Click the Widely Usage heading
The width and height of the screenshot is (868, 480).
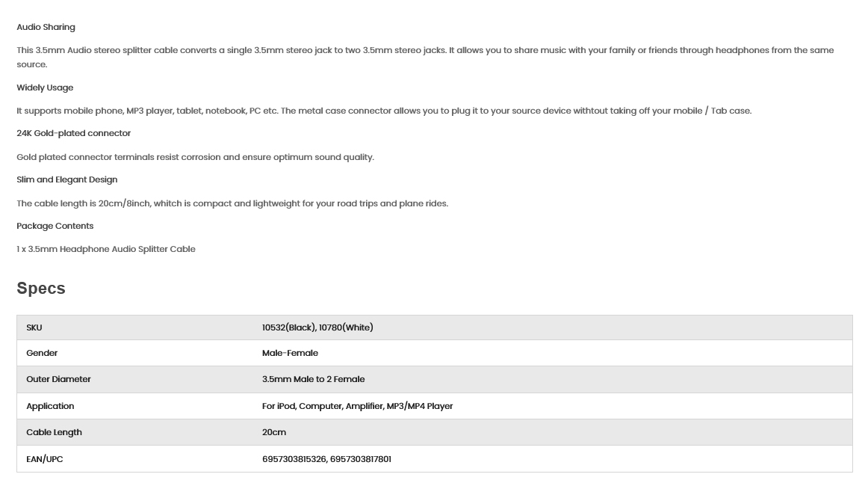(45, 87)
